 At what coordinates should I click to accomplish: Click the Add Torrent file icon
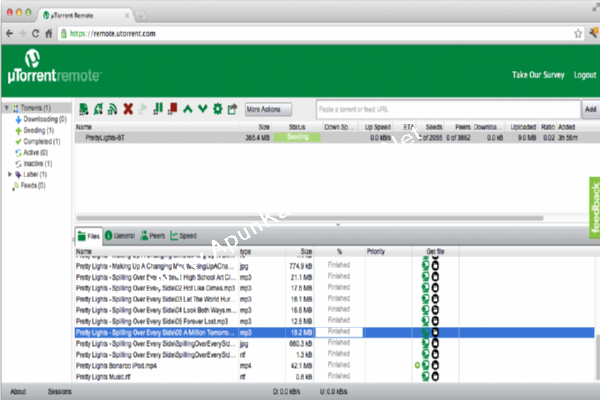pos(83,109)
